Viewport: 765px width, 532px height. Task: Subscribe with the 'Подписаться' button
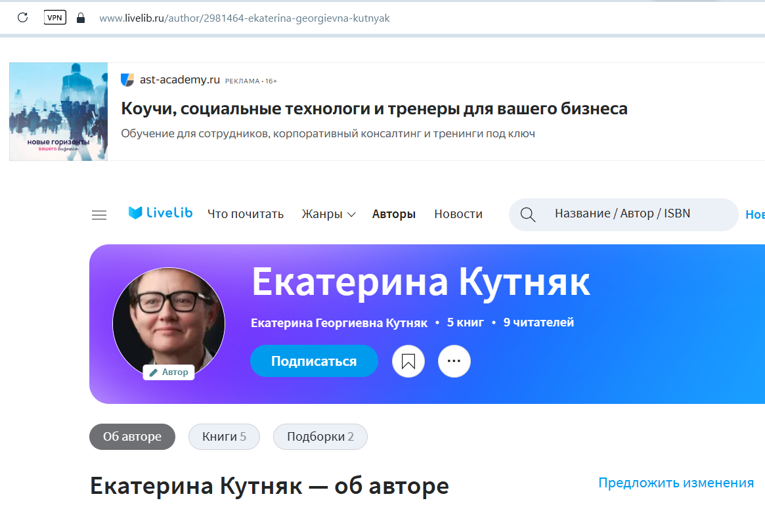point(314,361)
